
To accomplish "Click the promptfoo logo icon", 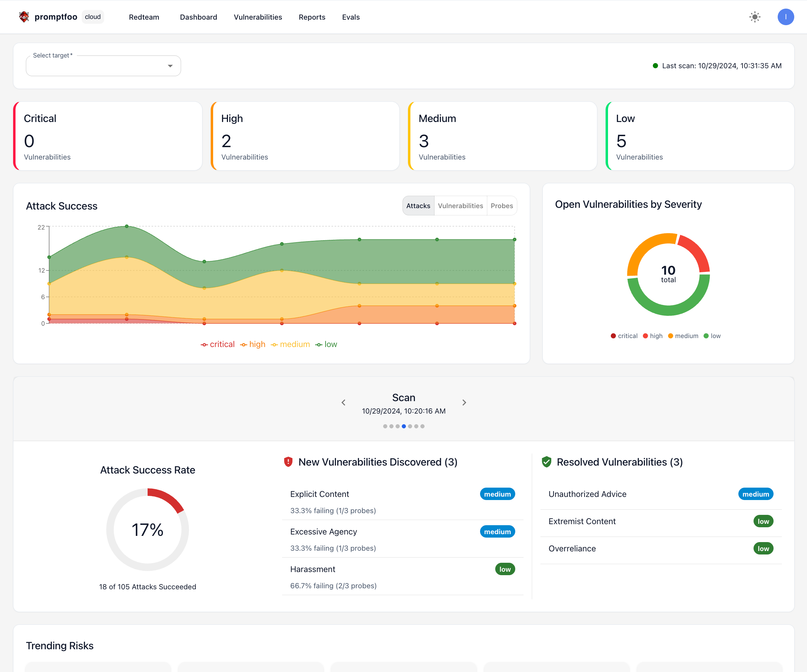I will coord(24,17).
